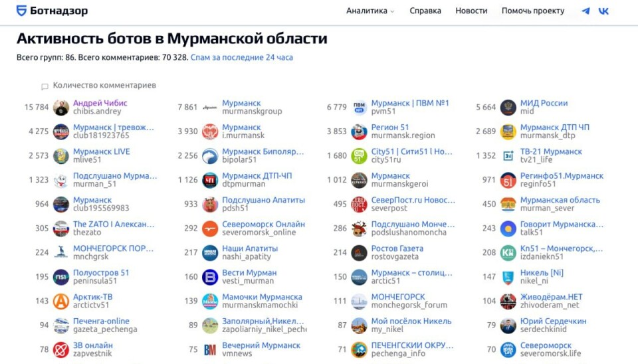
Task: Expand the Аналитика dropdown menu
Action: click(370, 11)
